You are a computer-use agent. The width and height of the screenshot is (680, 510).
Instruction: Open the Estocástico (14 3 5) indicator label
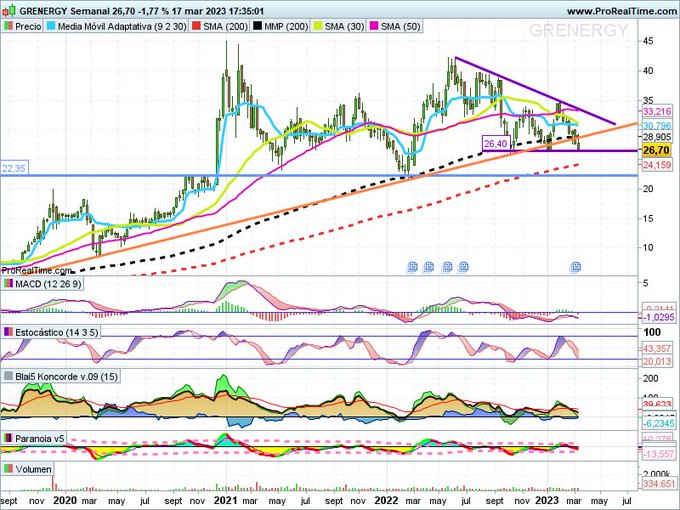click(x=57, y=333)
